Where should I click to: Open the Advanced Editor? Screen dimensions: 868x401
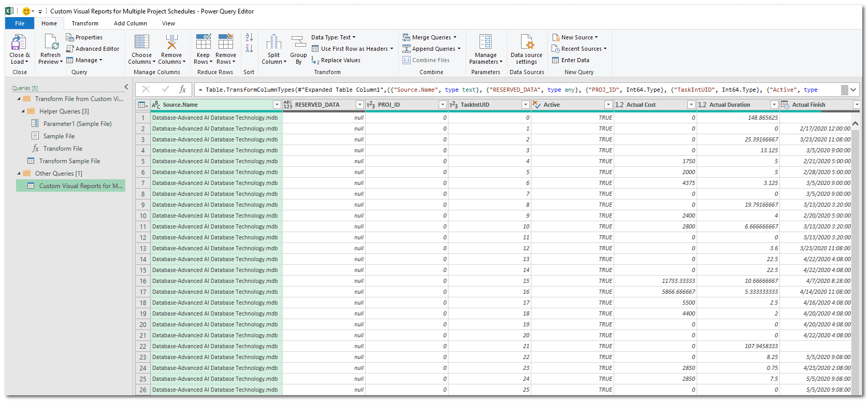(x=93, y=49)
